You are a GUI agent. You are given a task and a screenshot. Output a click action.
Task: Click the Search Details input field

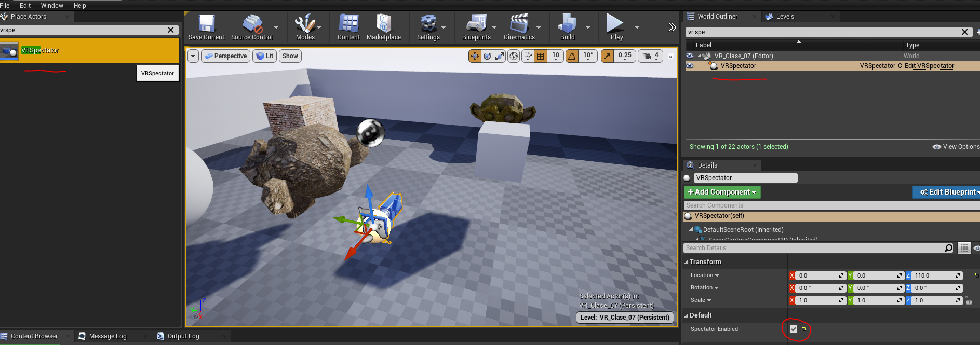[x=813, y=248]
